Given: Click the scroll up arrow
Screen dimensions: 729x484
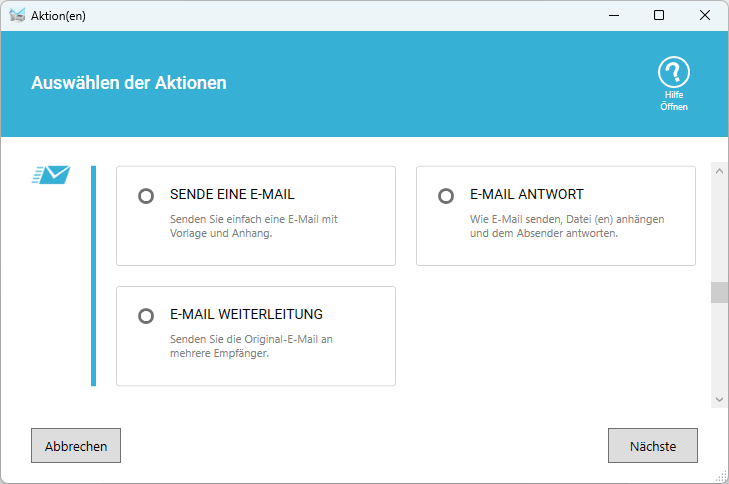Looking at the screenshot, I should pos(718,171).
